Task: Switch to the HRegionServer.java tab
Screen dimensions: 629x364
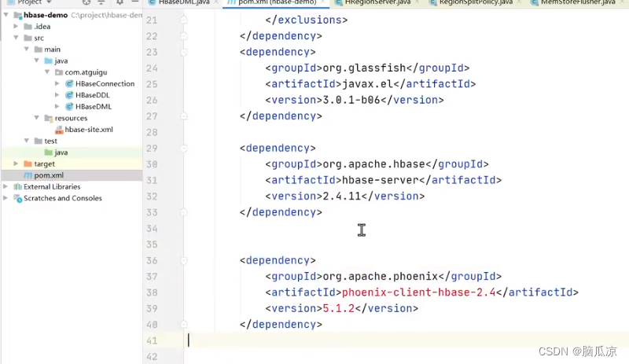Action: click(x=377, y=3)
